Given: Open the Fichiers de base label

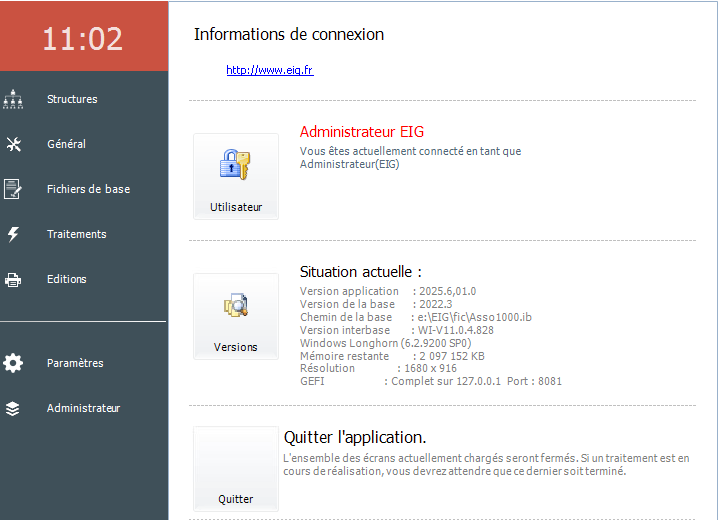Looking at the screenshot, I should click(88, 189).
